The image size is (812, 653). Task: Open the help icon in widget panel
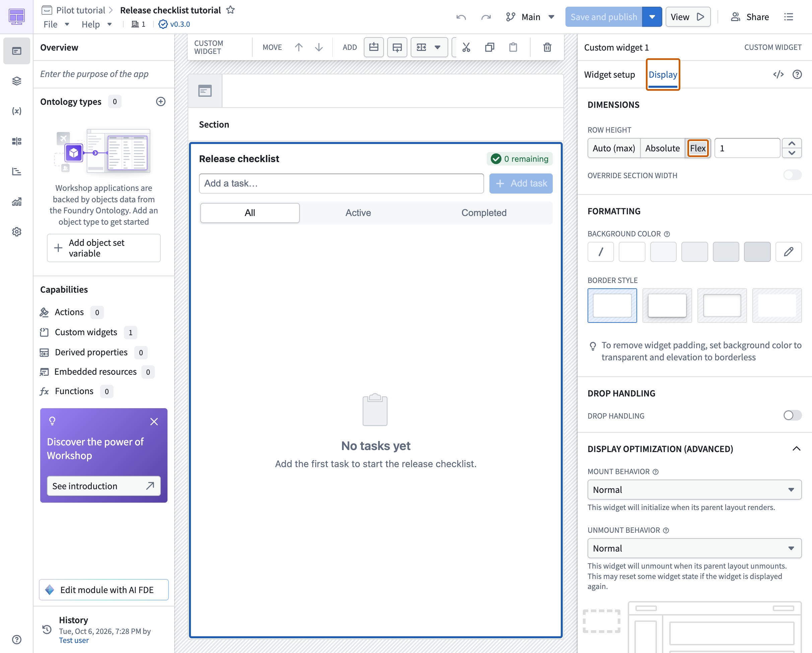pos(797,74)
